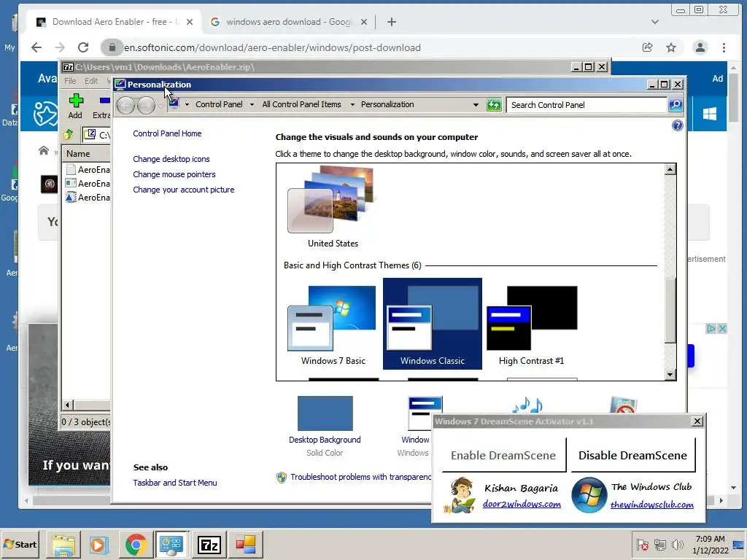
Task: Close the Download Aero Enabler tab
Action: [190, 22]
